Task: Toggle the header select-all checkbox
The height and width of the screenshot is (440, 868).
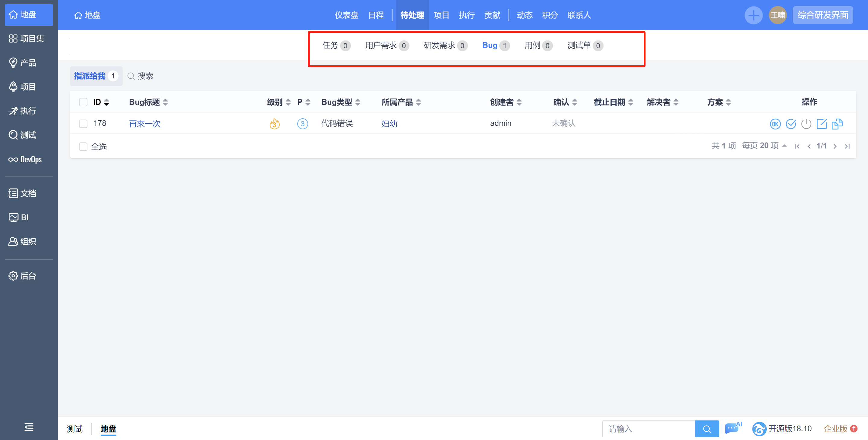Action: 83,102
